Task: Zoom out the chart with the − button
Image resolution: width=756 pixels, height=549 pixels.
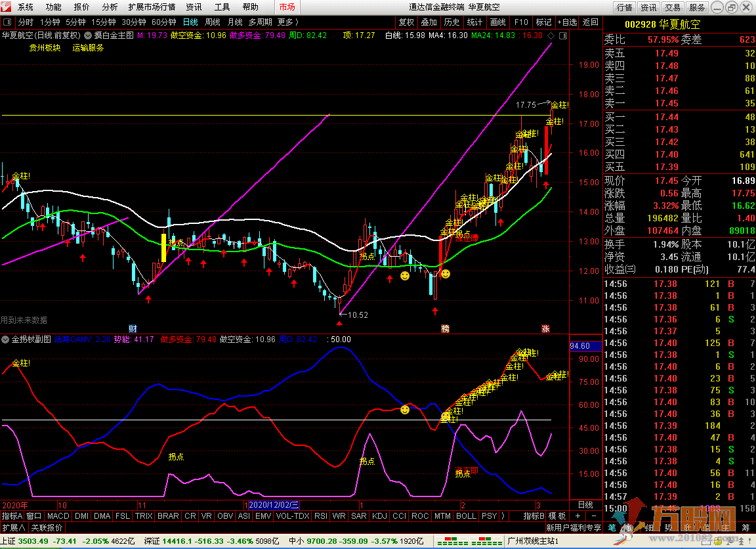Action: coord(593,516)
